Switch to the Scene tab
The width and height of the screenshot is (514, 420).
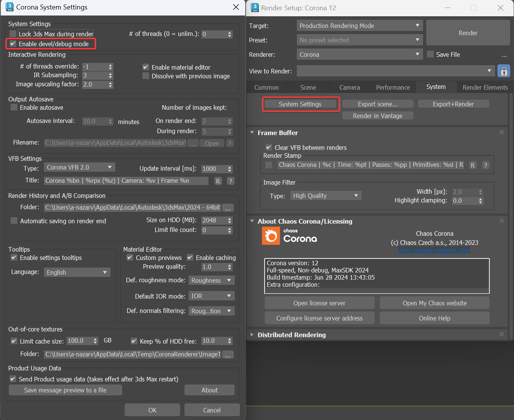[308, 87]
